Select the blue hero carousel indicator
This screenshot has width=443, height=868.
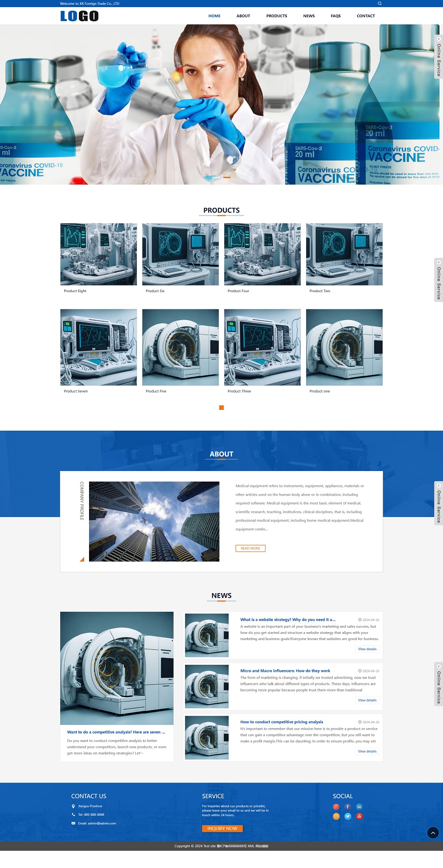pos(216,177)
